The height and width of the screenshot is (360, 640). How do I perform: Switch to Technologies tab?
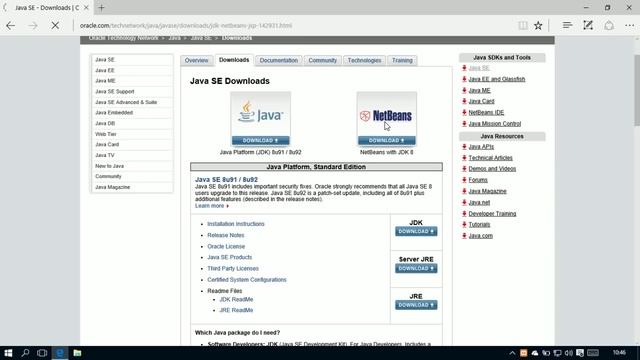tap(364, 60)
